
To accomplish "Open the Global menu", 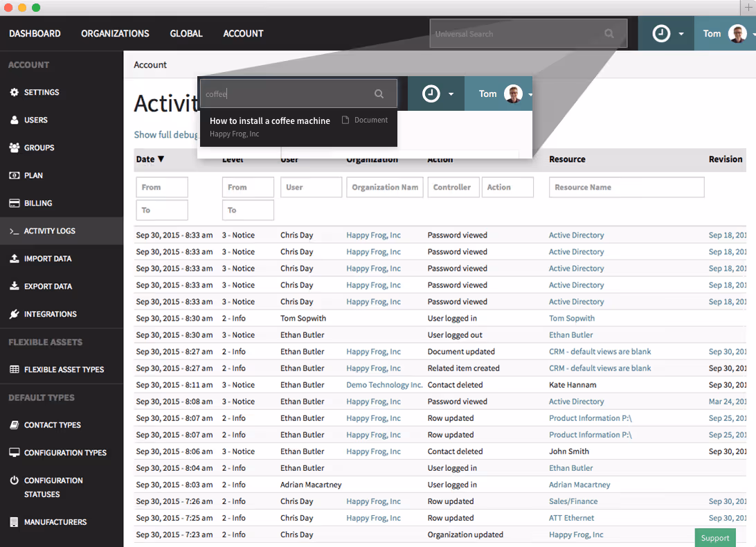I will click(186, 34).
